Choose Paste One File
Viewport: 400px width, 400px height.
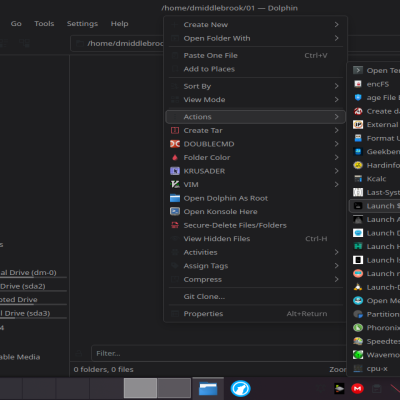click(x=255, y=55)
